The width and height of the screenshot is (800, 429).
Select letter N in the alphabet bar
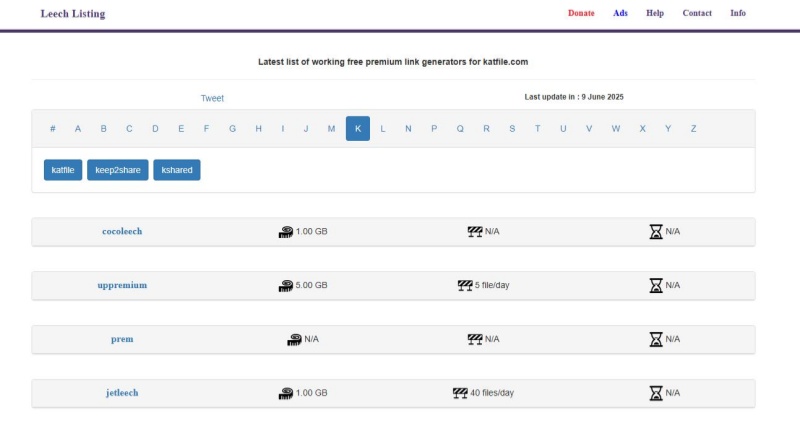(408, 129)
